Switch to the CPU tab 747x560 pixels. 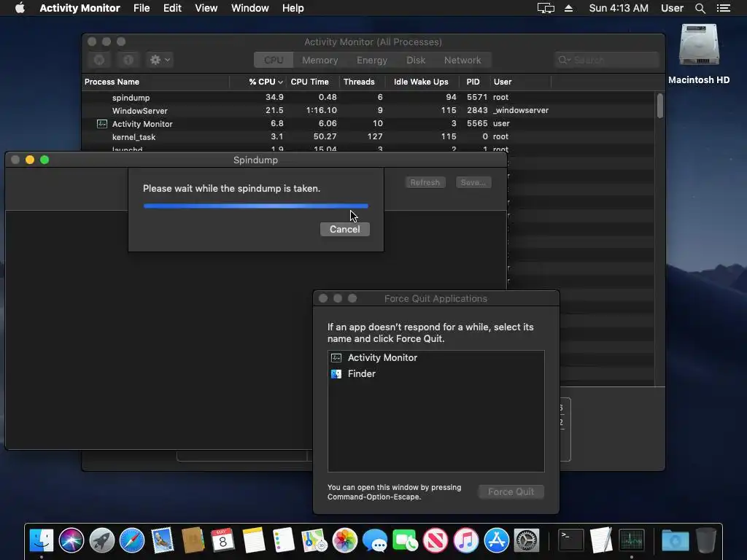(x=274, y=61)
